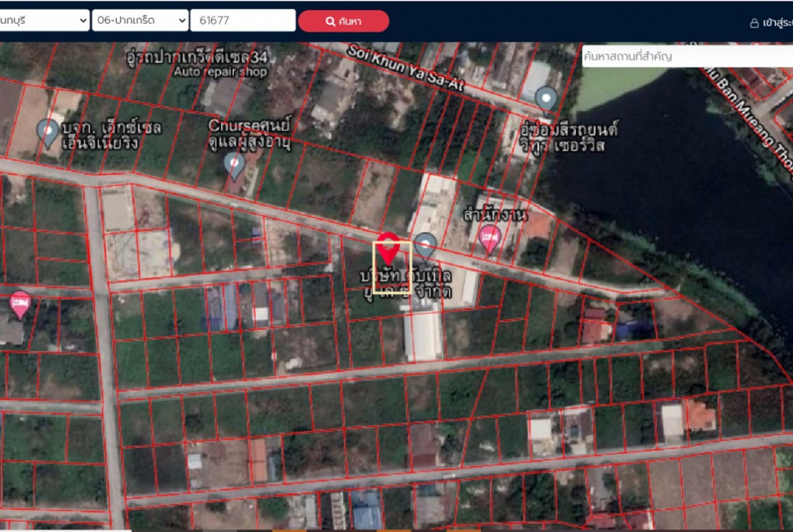Click the red parcel location pin
The height and width of the screenshot is (532, 793).
coord(388,248)
